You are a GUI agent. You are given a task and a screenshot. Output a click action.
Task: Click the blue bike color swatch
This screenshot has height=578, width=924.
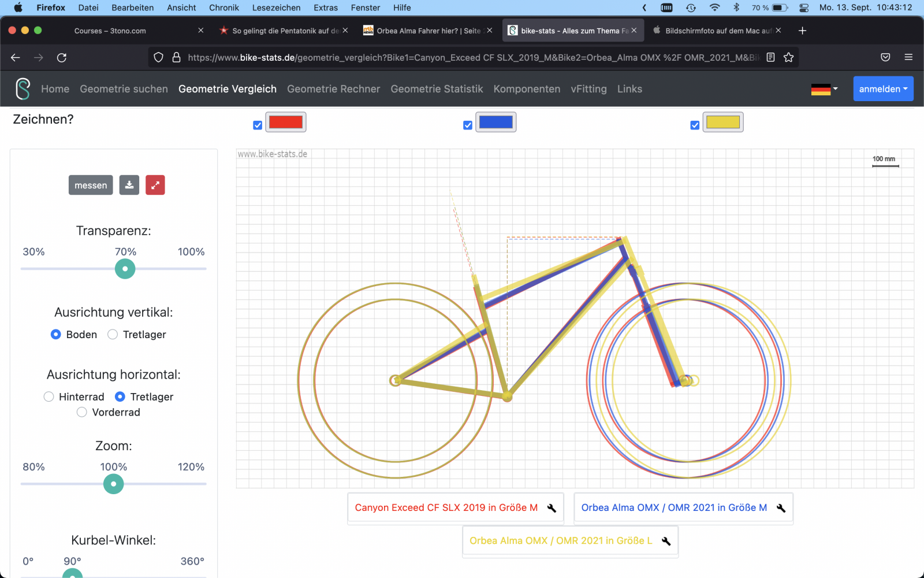[x=495, y=123]
